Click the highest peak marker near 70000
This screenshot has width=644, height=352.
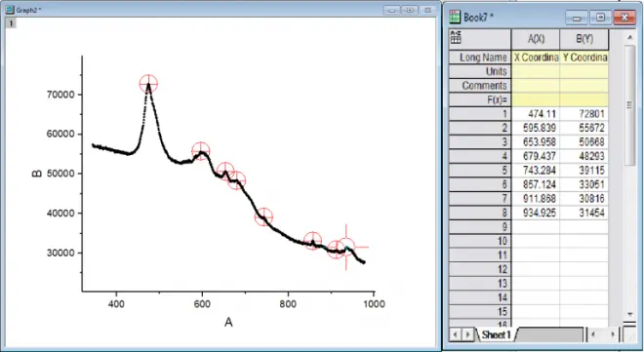pos(148,84)
